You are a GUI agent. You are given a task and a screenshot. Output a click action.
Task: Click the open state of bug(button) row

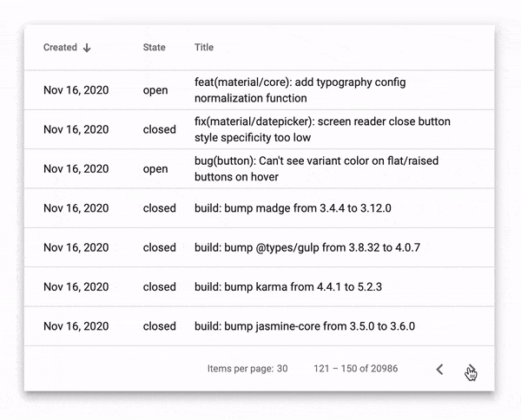(155, 169)
